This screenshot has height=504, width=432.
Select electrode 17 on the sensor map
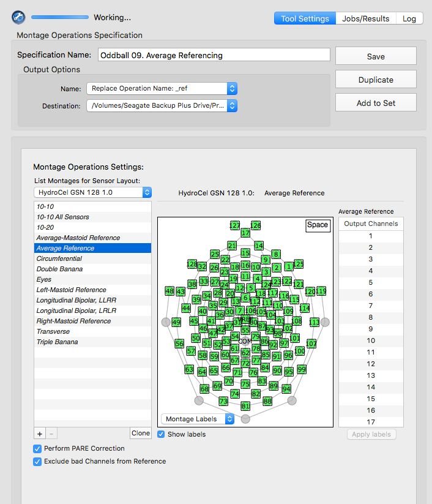point(245,233)
